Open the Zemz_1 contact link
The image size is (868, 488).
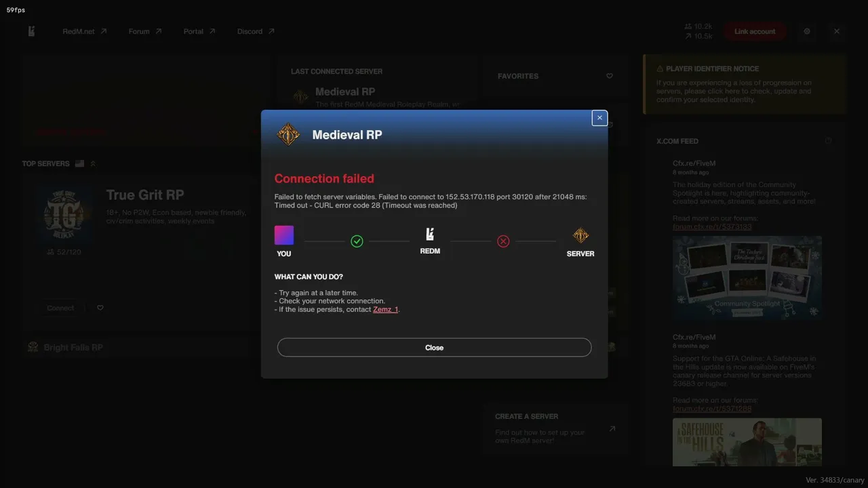[x=385, y=309]
